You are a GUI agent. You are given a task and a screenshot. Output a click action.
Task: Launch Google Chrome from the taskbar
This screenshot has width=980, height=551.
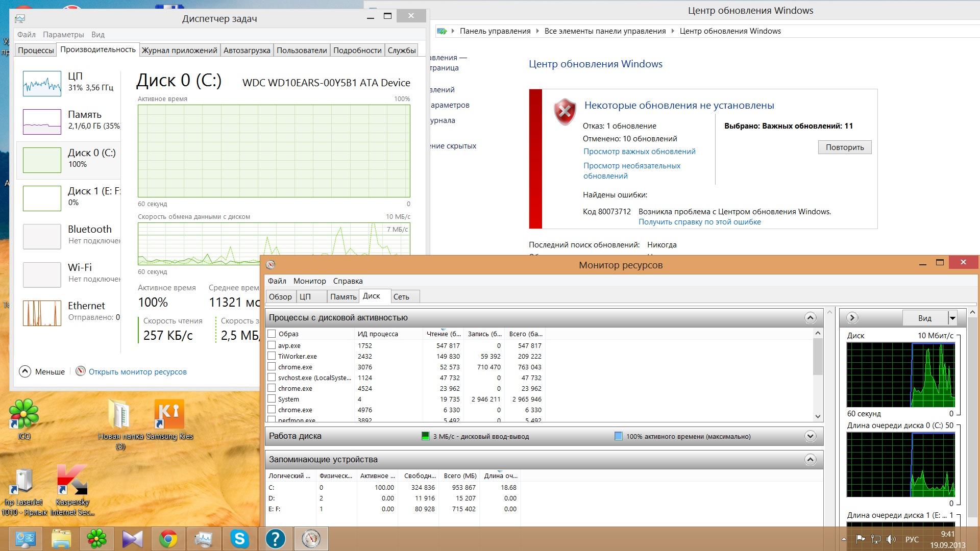(x=168, y=539)
